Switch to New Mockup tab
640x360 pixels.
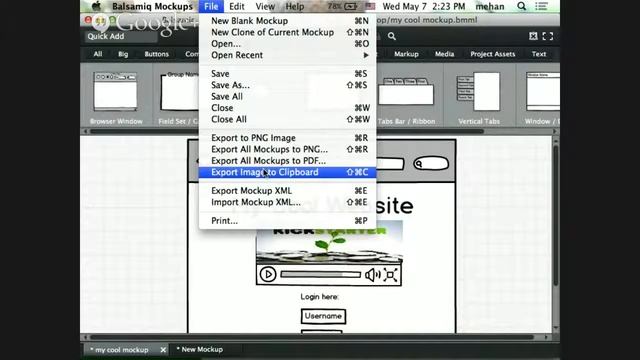click(x=200, y=349)
